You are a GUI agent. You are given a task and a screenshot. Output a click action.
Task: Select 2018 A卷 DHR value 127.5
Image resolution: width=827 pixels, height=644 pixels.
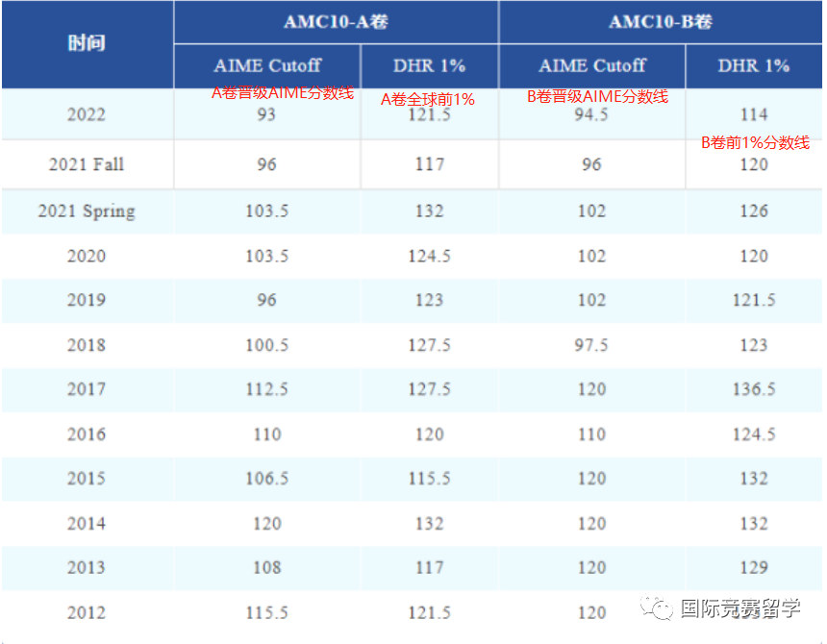pos(429,345)
